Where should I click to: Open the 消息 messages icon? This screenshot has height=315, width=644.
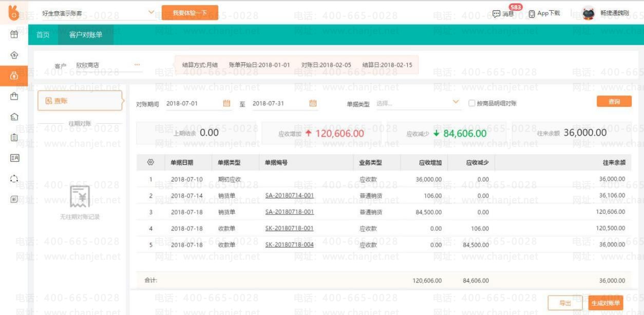[496, 13]
